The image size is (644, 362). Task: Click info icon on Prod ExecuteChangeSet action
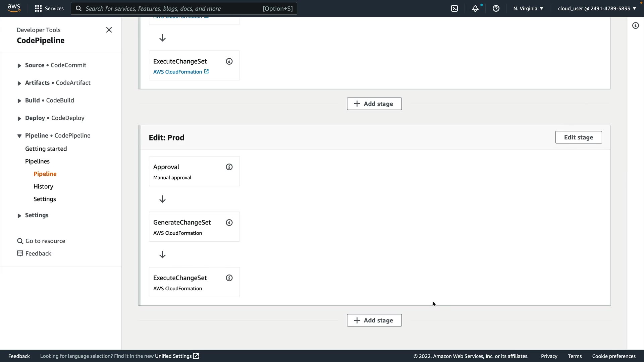(229, 278)
